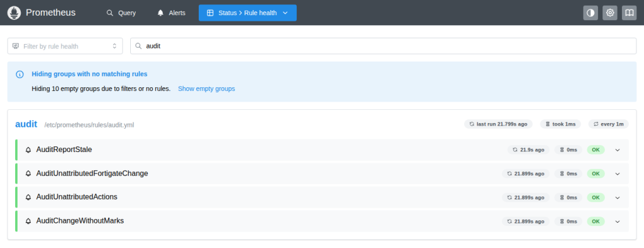Click the info icon in the blue notice
This screenshot has height=248, width=644.
coord(19,74)
